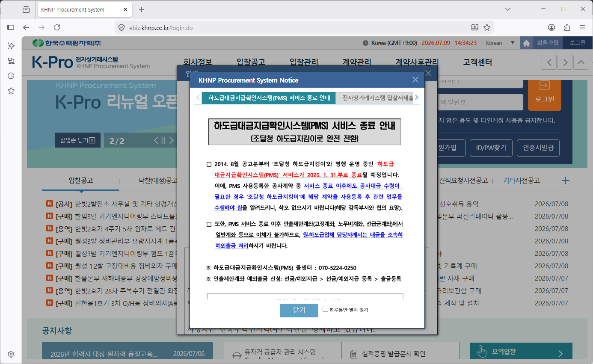Go forward to the next page
Screen dimensions: 593x364
[42, 27]
